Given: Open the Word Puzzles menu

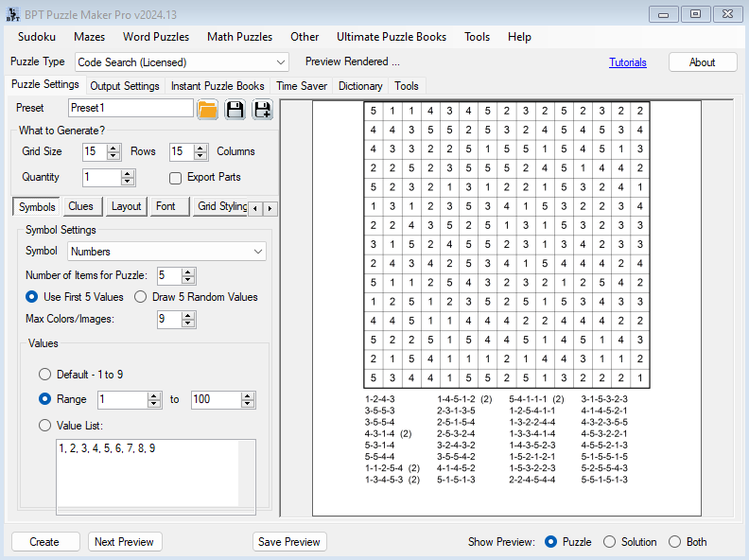Looking at the screenshot, I should click(x=156, y=37).
